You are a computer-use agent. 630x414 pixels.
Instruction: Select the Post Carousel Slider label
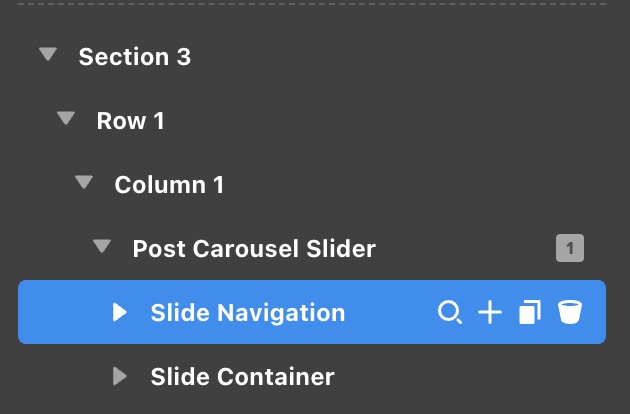coord(254,248)
